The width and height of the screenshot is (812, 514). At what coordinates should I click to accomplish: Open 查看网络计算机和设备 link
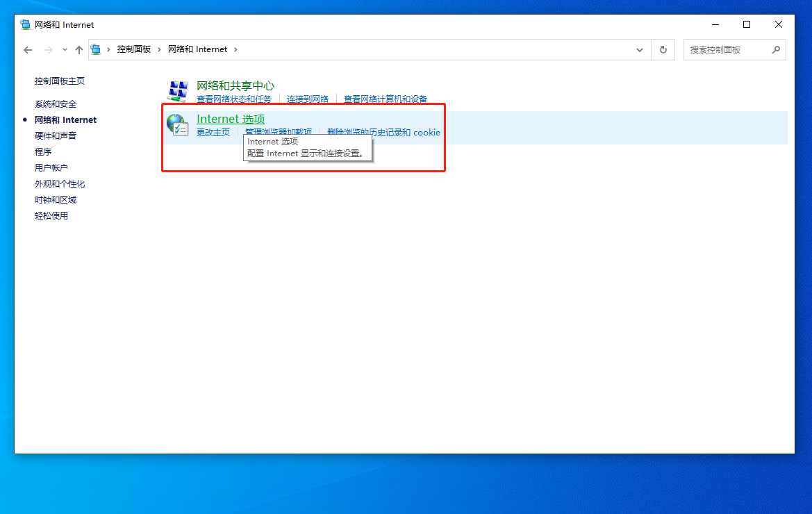386,99
